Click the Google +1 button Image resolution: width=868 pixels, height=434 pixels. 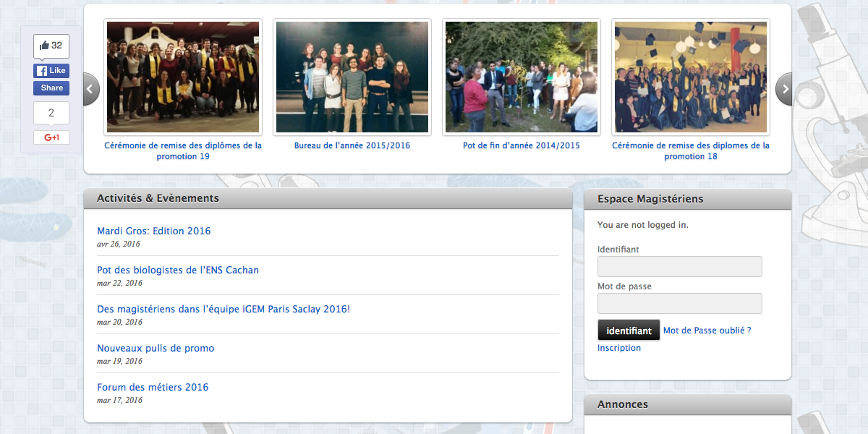pos(51,137)
